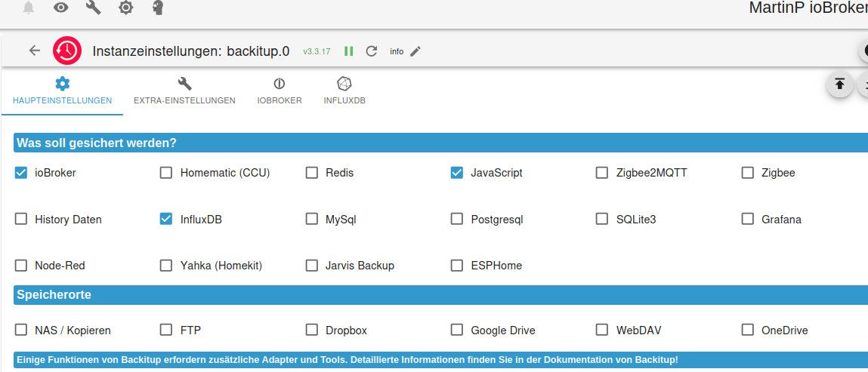
Task: Enable Zigbee backup checkbox
Action: (747, 173)
